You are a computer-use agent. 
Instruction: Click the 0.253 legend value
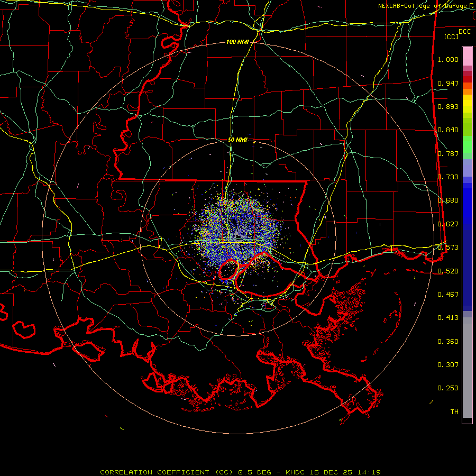[x=448, y=388]
